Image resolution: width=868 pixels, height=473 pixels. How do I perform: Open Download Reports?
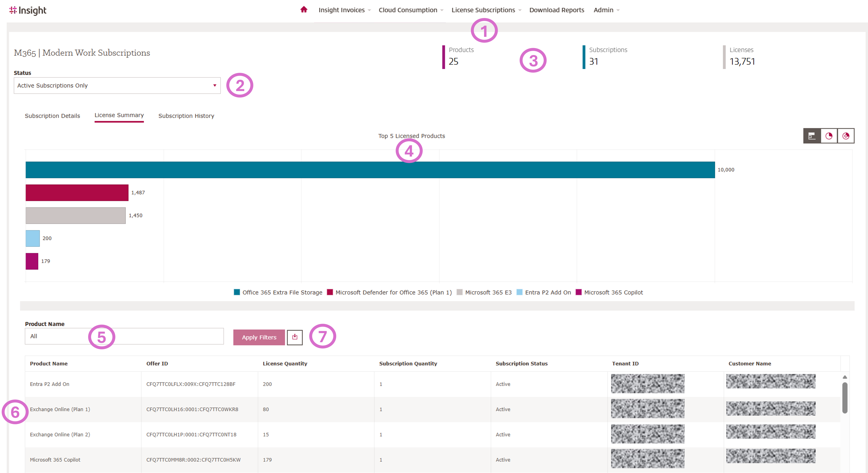click(x=557, y=10)
